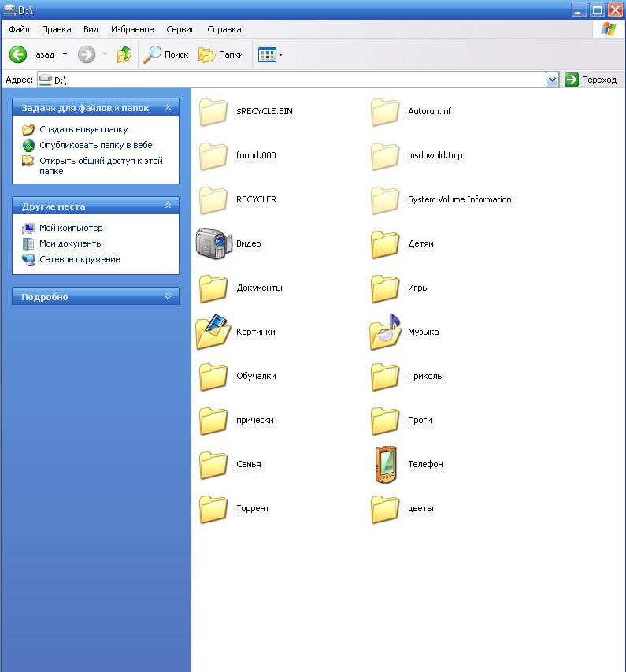Screen dimensions: 626x672
Task: Select the System Volume Information folder icon
Action: click(x=385, y=201)
